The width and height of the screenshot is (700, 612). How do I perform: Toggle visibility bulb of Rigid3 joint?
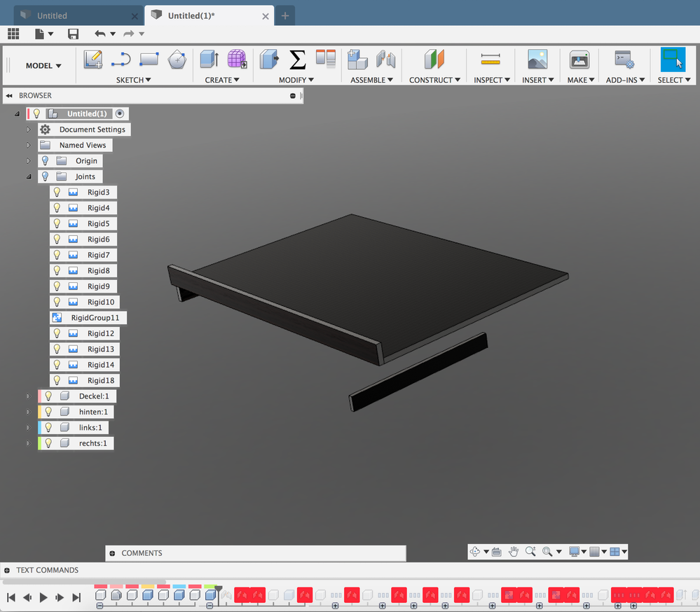click(57, 193)
